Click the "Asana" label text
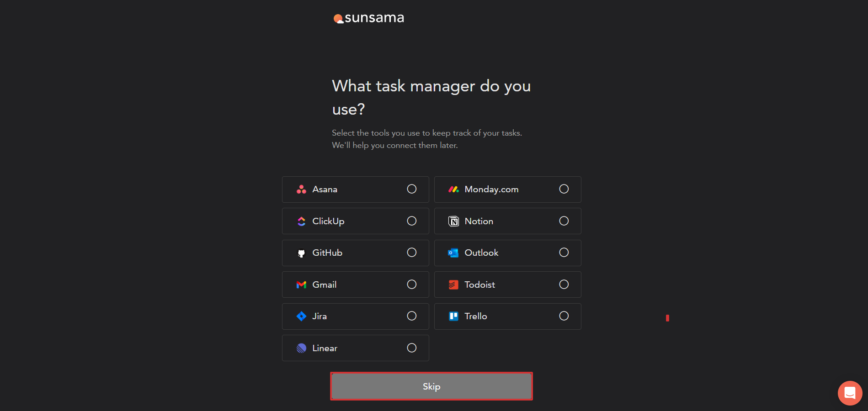868x411 pixels. (325, 190)
